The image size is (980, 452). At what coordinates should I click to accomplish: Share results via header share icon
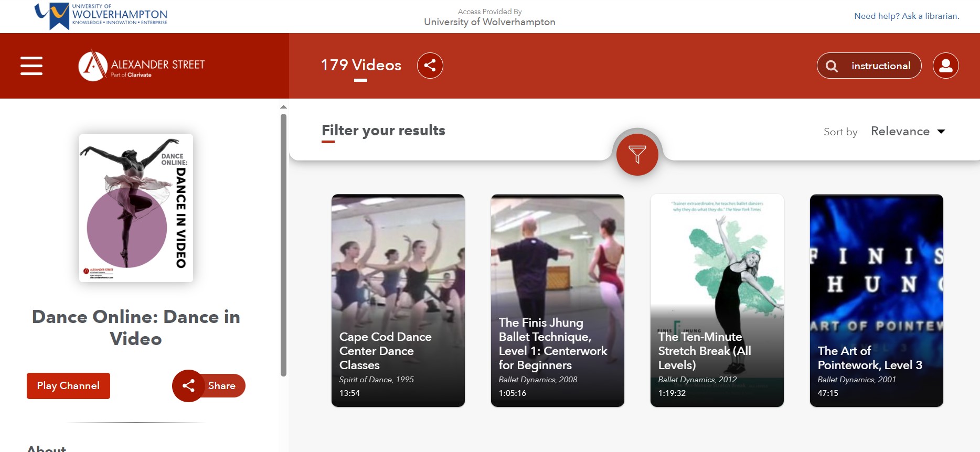(430, 66)
